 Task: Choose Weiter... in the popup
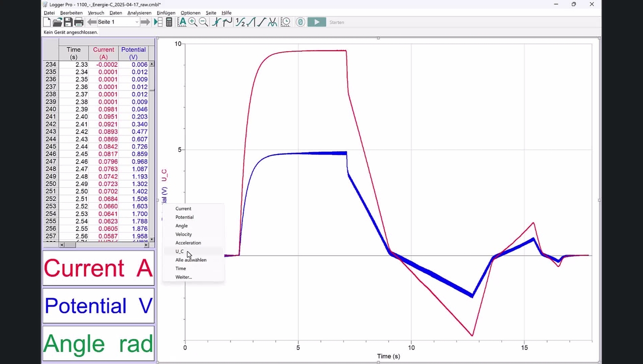click(193, 277)
